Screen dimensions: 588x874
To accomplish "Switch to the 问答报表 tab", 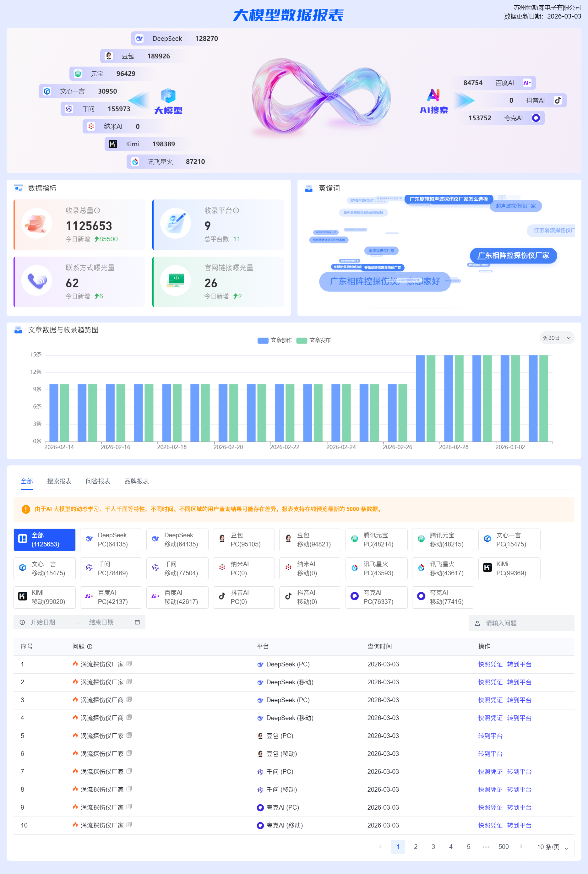I will (98, 481).
